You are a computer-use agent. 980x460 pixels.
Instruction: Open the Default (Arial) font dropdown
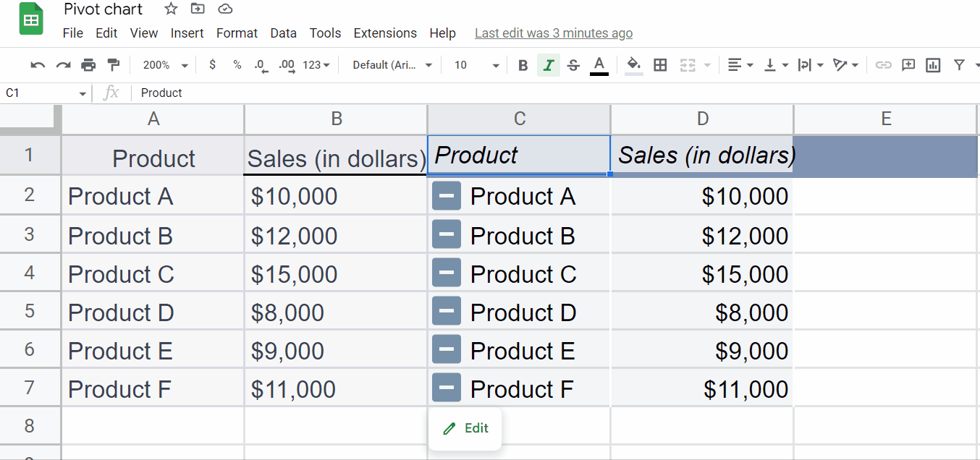click(x=392, y=65)
